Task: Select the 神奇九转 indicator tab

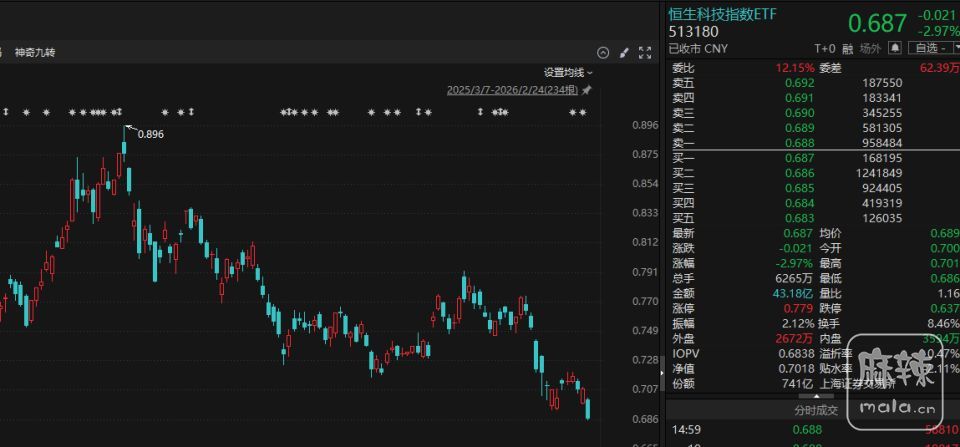Action: (35, 52)
